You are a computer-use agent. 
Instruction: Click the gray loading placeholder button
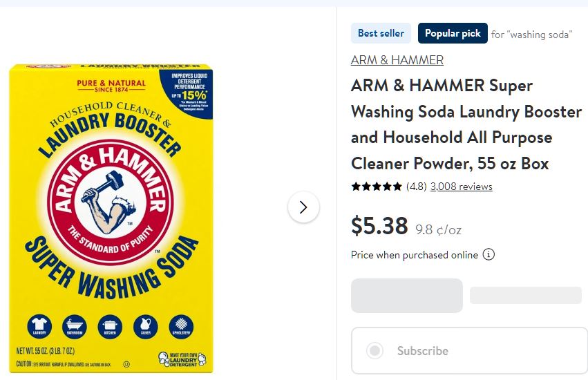(x=407, y=296)
